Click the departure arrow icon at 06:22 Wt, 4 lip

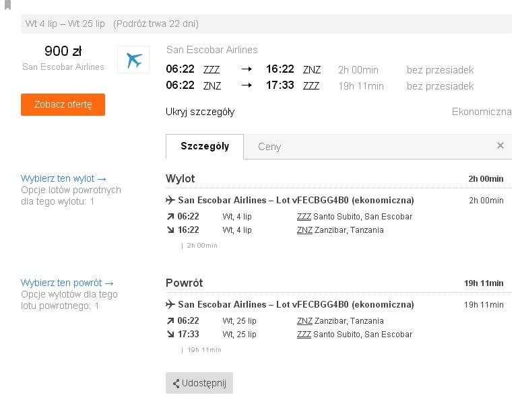[x=170, y=217]
